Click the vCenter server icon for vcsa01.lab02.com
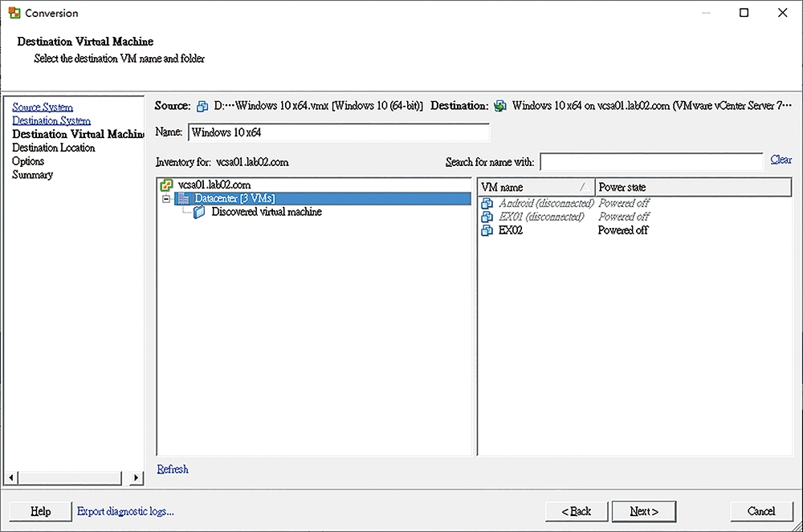803x532 pixels. [x=166, y=185]
